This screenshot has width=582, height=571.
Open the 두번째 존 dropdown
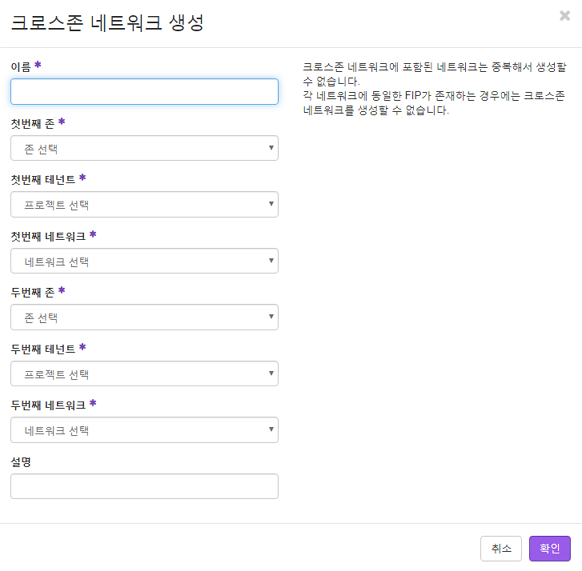point(144,317)
